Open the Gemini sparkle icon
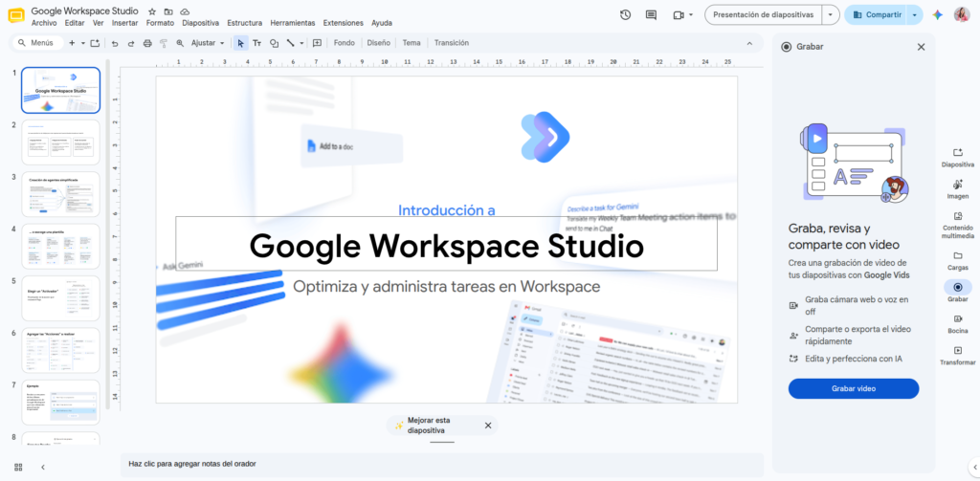980x481 pixels. point(937,15)
